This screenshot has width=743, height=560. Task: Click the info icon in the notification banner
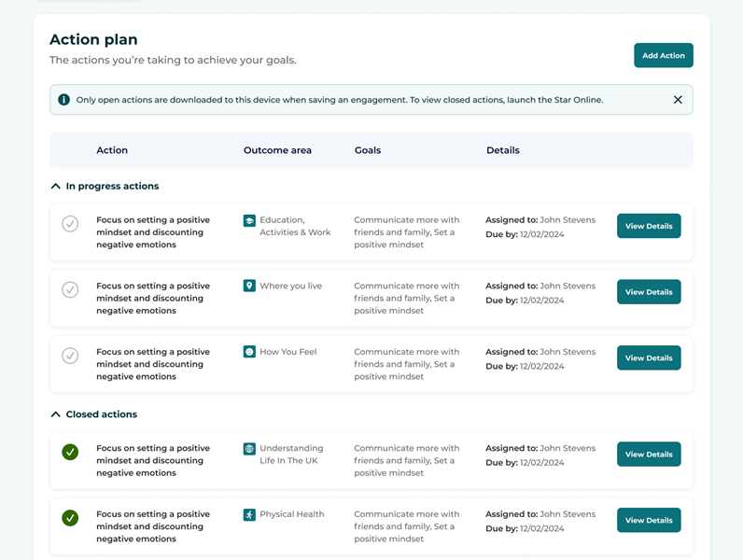[63, 100]
